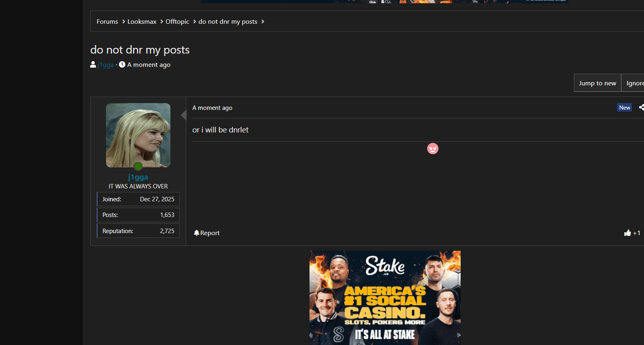
Task: Click the thumbs-up like icon
Action: (x=627, y=233)
